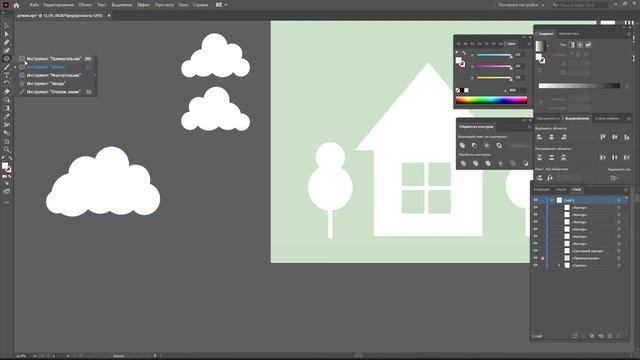640x360 pixels.
Task: Click Divide in Pathfinder panel
Action: click(x=463, y=163)
